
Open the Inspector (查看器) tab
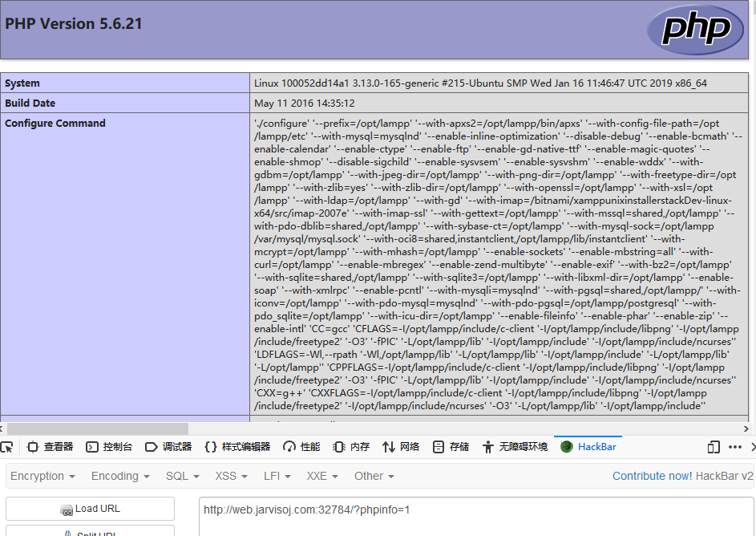pos(50,447)
